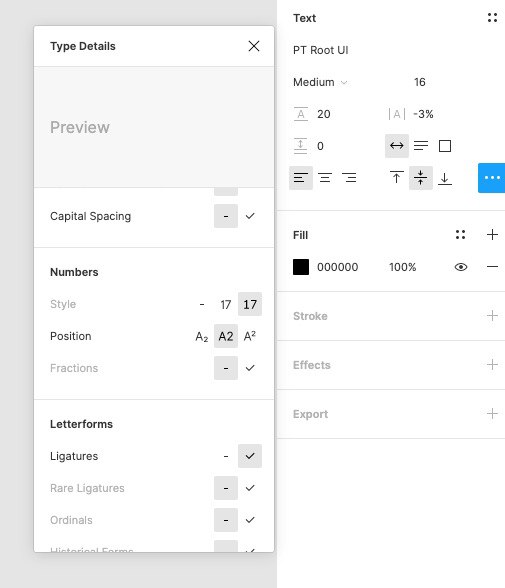The image size is (505, 588).
Task: Open PT Root UI font picker
Action: [321, 50]
